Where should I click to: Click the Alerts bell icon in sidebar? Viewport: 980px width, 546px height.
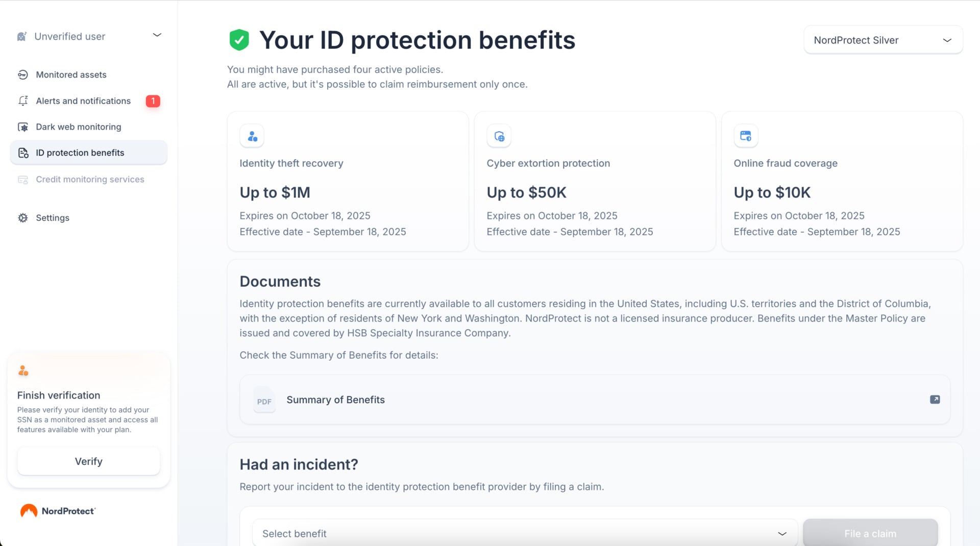tap(23, 101)
